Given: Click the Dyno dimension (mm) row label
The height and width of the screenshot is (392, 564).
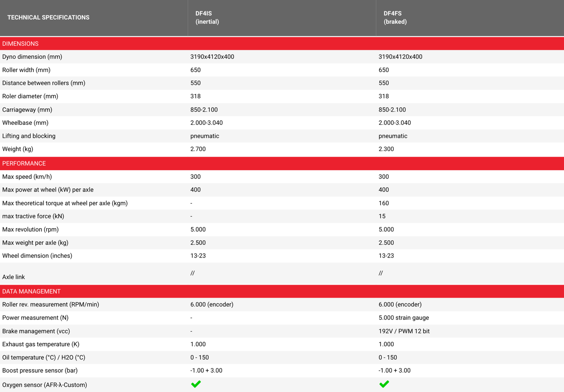Looking at the screenshot, I should pyautogui.click(x=32, y=57).
